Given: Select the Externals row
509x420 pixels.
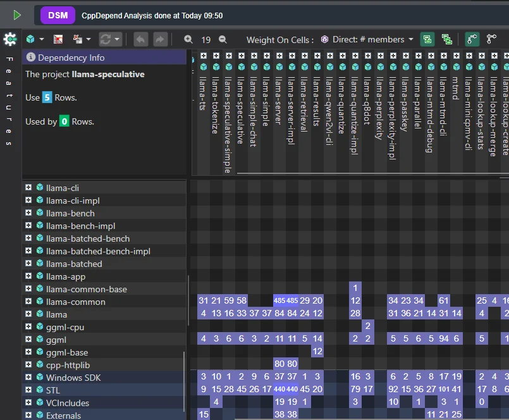Looking at the screenshot, I should [104, 415].
